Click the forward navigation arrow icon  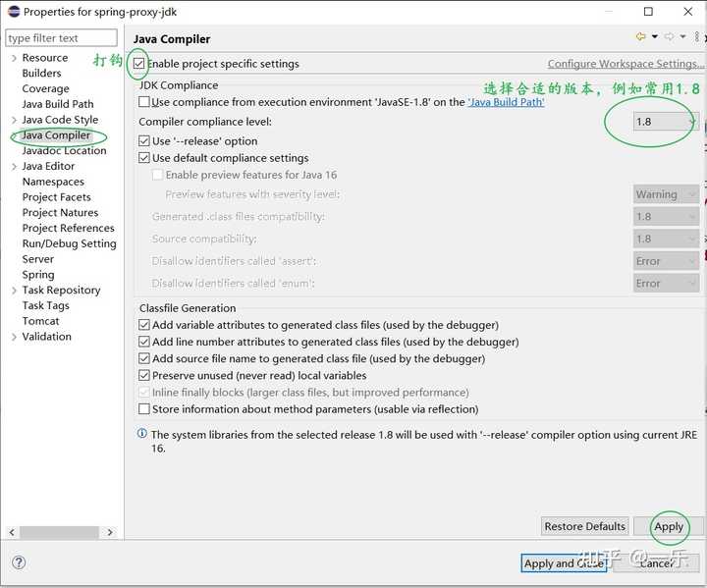point(670,36)
